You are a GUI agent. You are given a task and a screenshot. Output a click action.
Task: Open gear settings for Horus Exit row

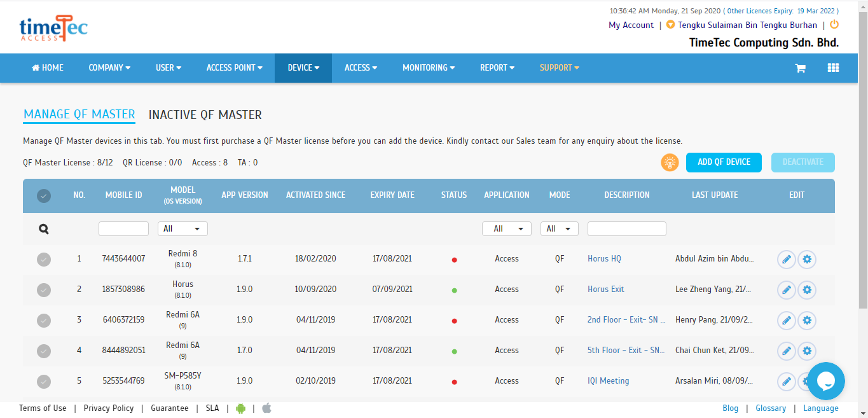(x=807, y=289)
